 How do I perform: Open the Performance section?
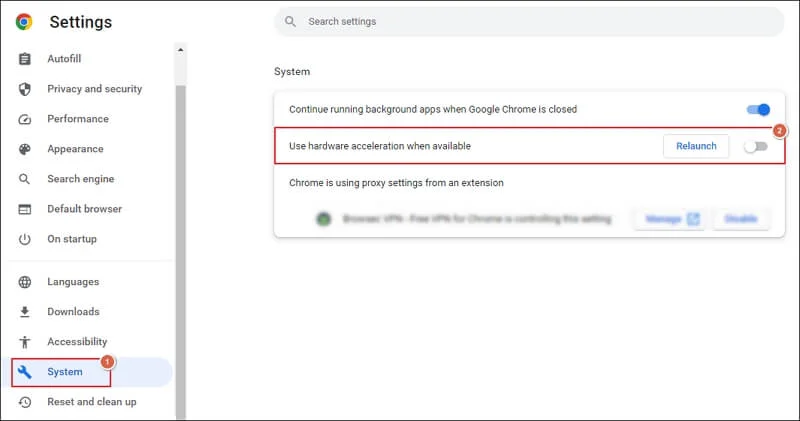[x=78, y=119]
